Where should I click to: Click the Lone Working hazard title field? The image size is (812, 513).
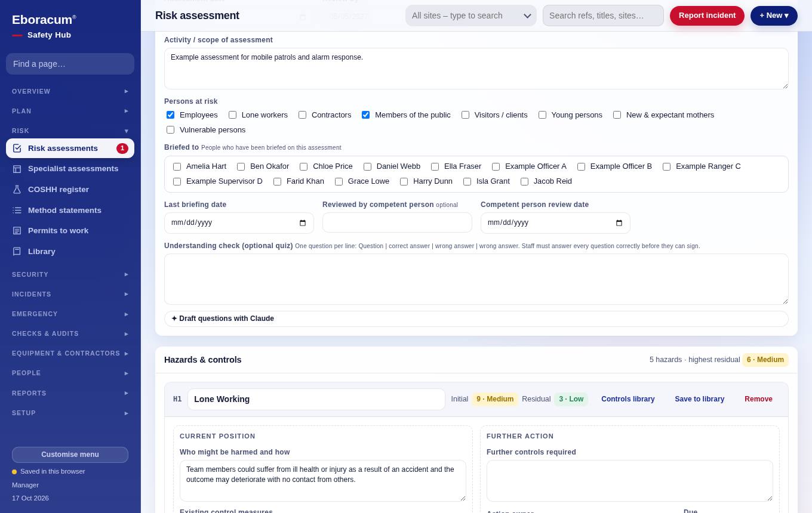pos(316,399)
